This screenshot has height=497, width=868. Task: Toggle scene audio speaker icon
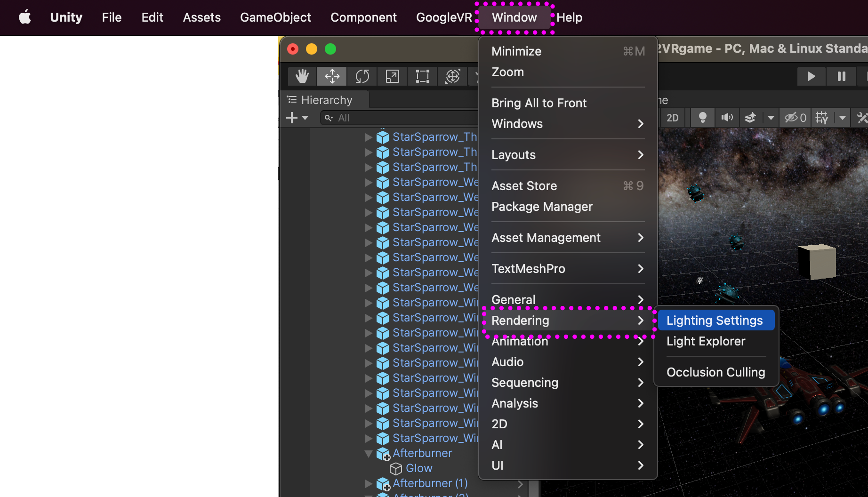pos(727,118)
